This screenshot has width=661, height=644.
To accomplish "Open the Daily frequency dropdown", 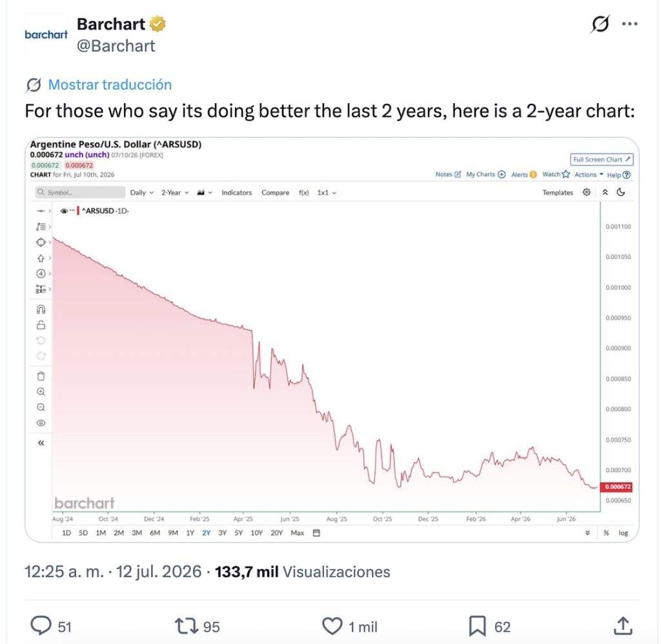I will point(141,192).
